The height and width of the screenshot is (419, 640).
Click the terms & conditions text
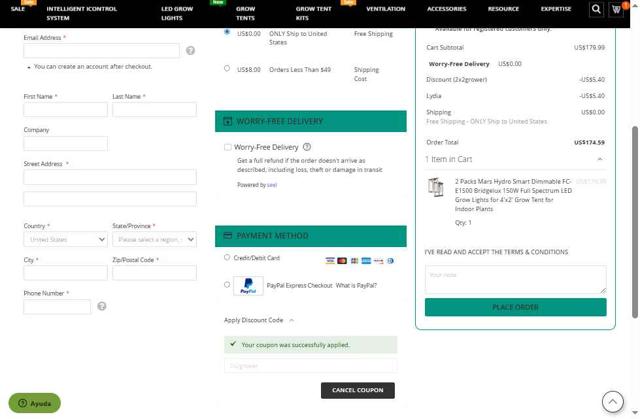pyautogui.click(x=496, y=252)
